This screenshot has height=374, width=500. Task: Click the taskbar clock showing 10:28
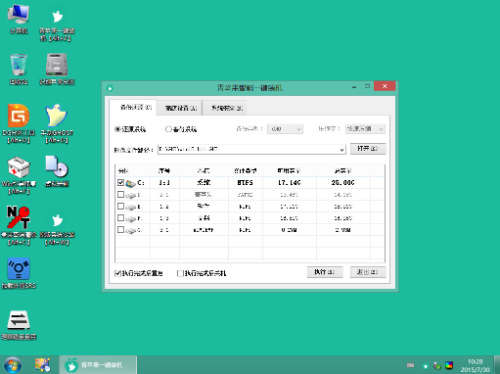tap(475, 365)
